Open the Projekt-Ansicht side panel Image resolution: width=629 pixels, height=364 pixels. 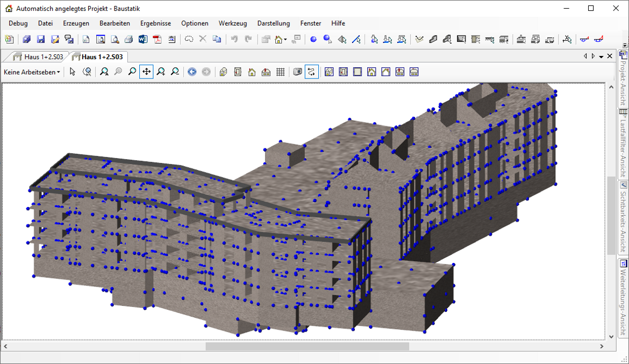pos(623,78)
